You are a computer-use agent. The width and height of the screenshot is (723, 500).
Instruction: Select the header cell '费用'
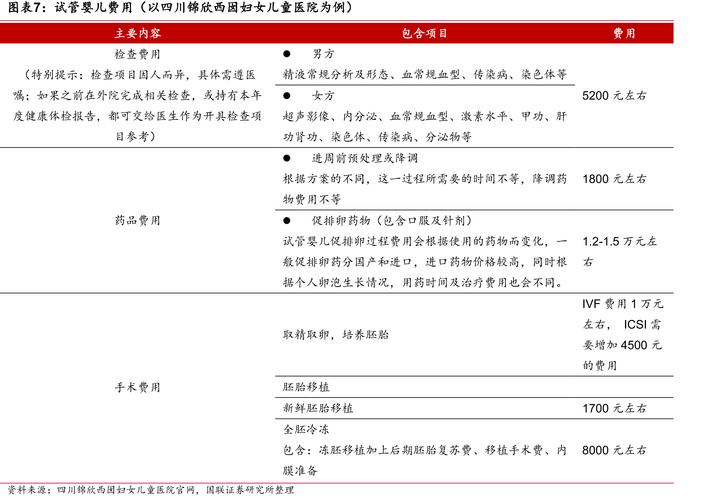[624, 33]
